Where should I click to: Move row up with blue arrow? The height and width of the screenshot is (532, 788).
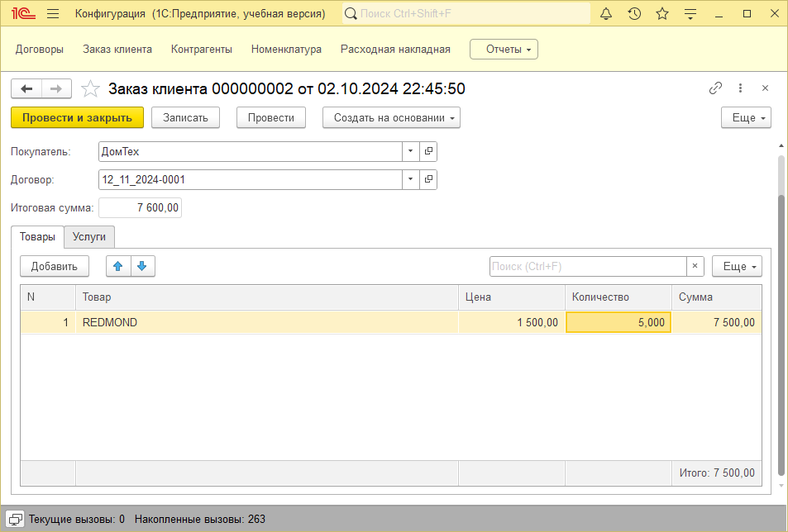click(x=118, y=266)
